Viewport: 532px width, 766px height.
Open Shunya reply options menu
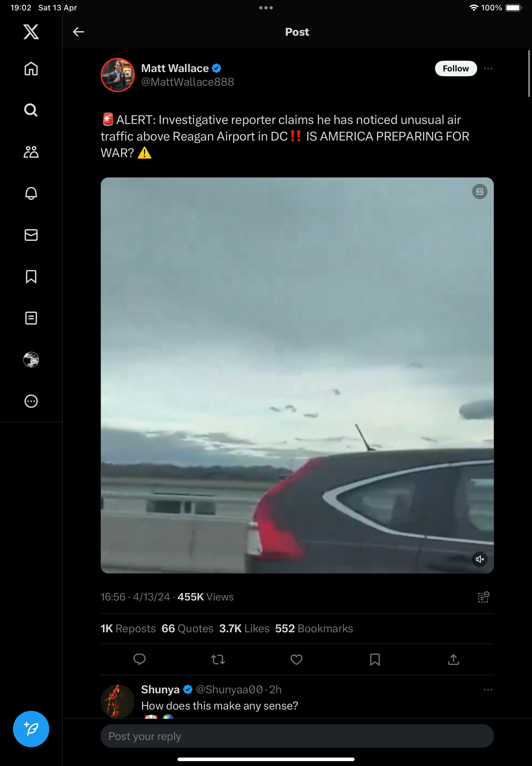(x=488, y=690)
